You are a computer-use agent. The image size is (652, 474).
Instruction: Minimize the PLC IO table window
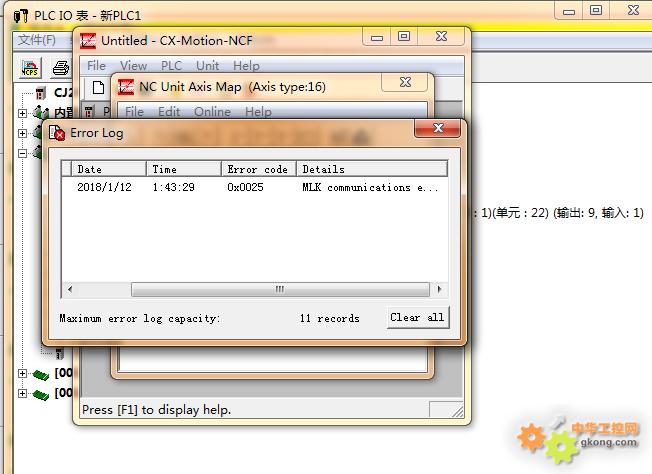(x=568, y=11)
